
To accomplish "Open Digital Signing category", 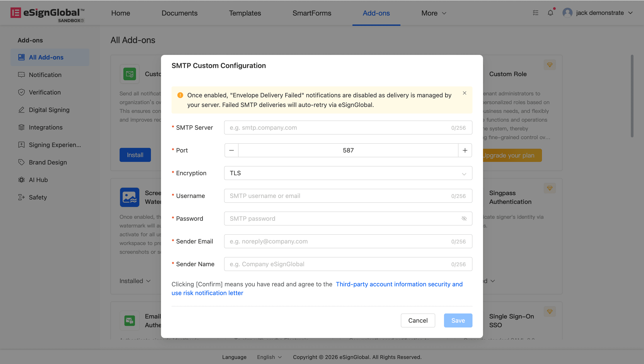I will pyautogui.click(x=50, y=110).
